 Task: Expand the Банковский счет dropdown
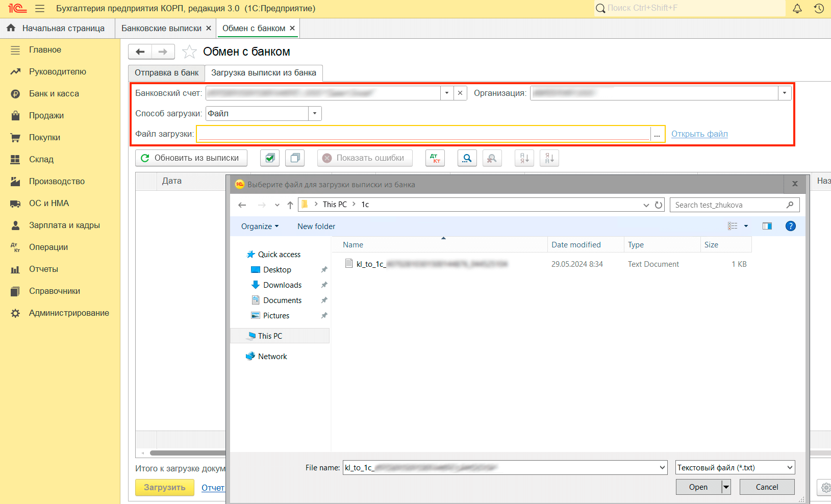pos(447,93)
